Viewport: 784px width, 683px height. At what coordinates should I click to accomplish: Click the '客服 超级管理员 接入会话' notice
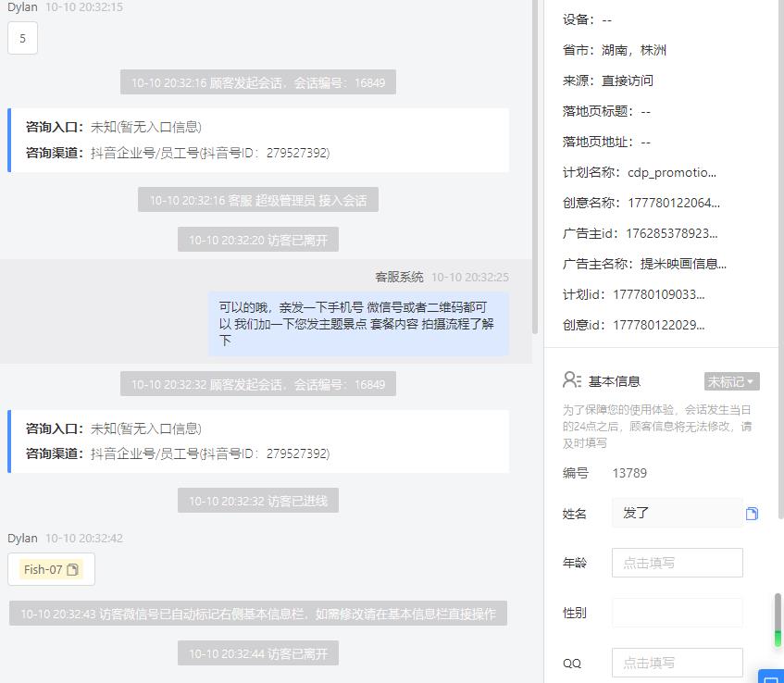pyautogui.click(x=258, y=200)
